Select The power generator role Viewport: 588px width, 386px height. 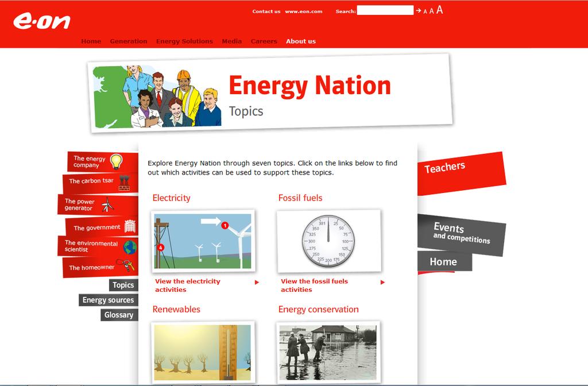98,204
